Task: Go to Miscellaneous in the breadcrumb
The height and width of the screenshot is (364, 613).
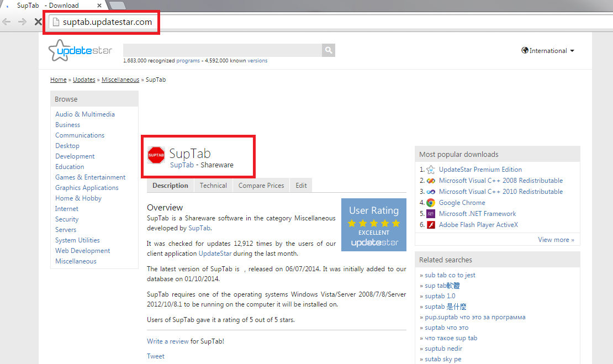Action: coord(120,80)
